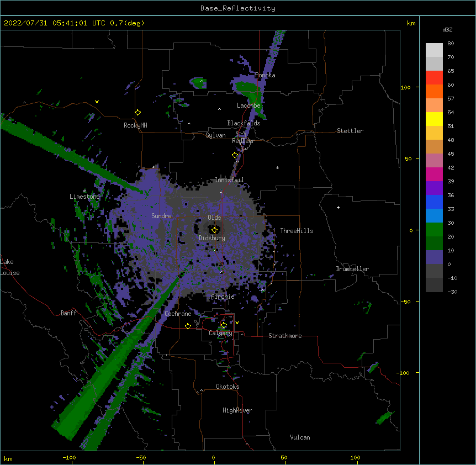Screen dimensions: 476x465
Task: Select the -30 value on the dBZ scale
Action: (x=452, y=292)
